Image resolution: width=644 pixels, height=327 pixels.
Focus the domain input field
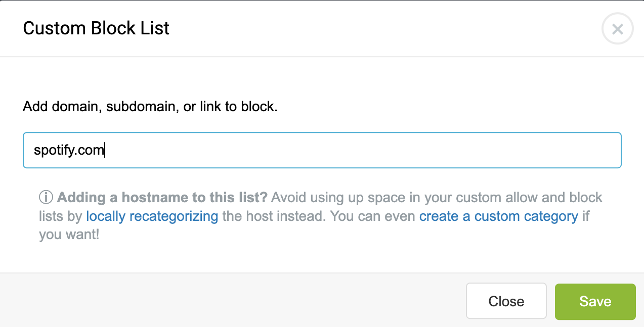tap(322, 150)
